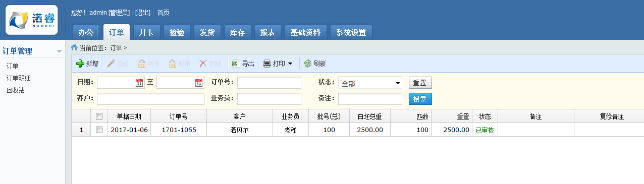
Task: Switch to the 基础资料 tab
Action: pos(306,32)
